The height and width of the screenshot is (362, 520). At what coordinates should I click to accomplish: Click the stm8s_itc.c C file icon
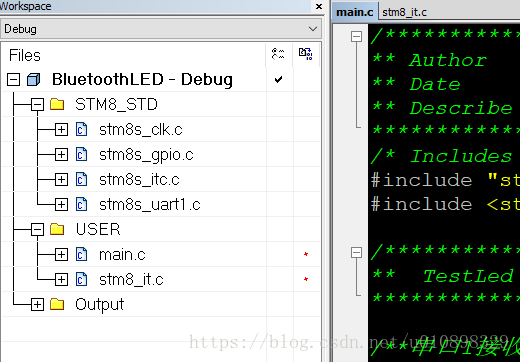coord(81,180)
